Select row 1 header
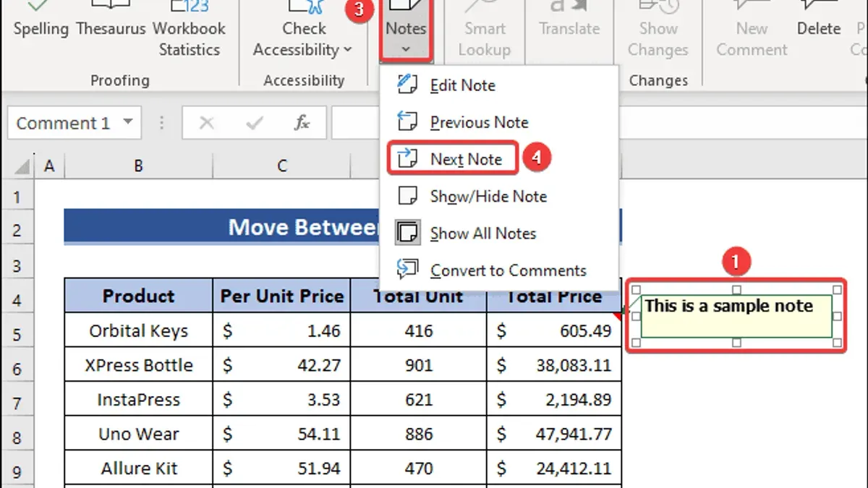868x488 pixels. pos(18,196)
